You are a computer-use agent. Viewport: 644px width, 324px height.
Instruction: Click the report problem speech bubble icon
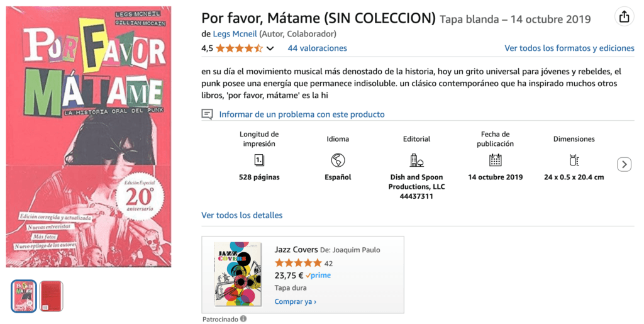pyautogui.click(x=207, y=114)
